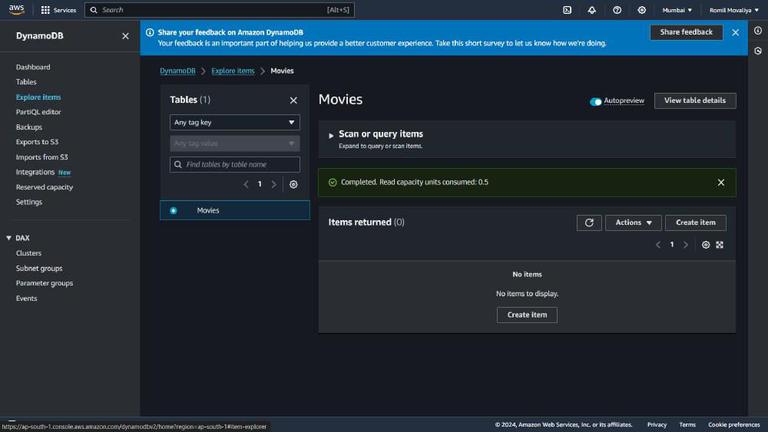Open Tables in the sidebar

pos(26,82)
